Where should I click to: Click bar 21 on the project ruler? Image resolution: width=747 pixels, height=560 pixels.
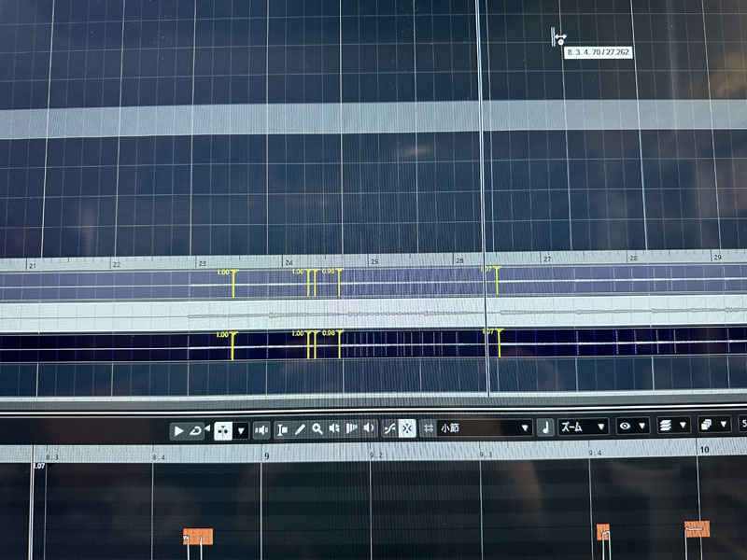(x=33, y=266)
